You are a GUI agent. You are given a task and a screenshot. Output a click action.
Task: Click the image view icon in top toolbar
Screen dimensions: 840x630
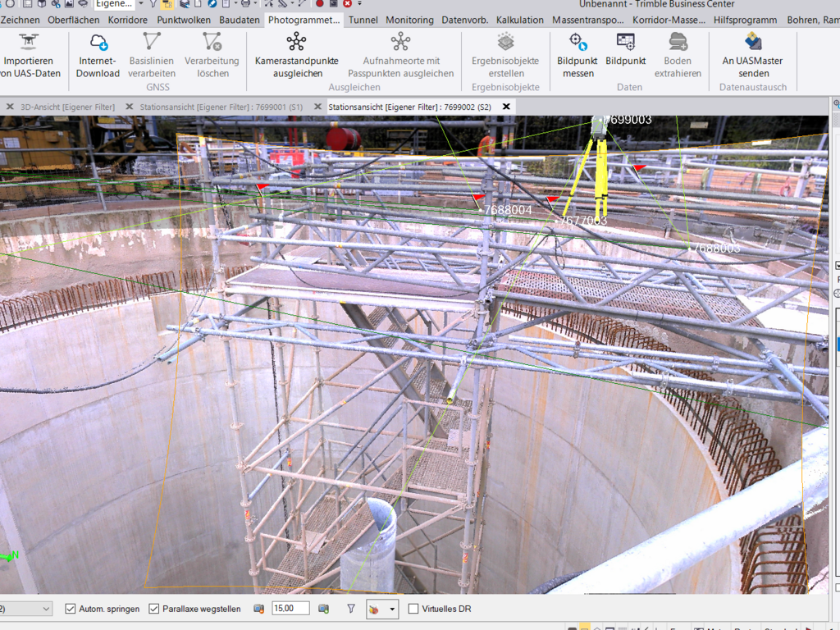(69, 4)
